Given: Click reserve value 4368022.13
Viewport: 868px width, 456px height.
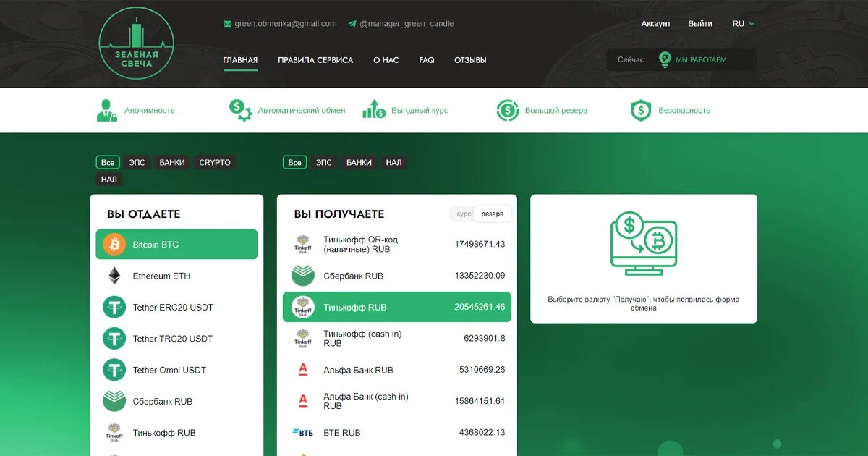Looking at the screenshot, I should point(482,432).
